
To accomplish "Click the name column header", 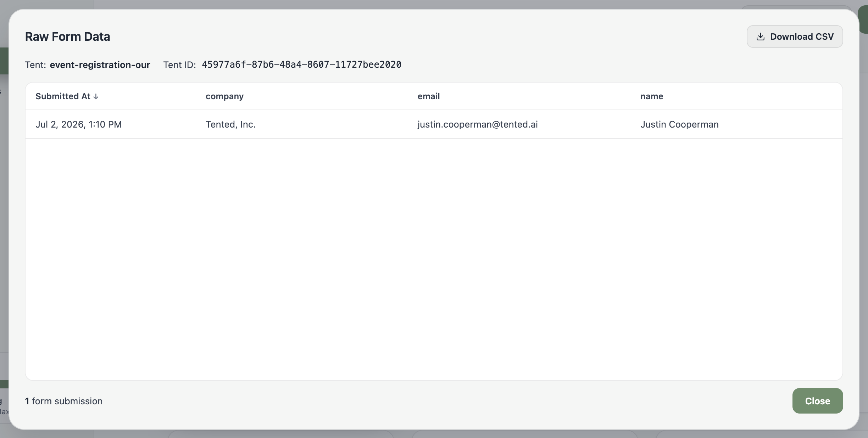I will click(651, 96).
